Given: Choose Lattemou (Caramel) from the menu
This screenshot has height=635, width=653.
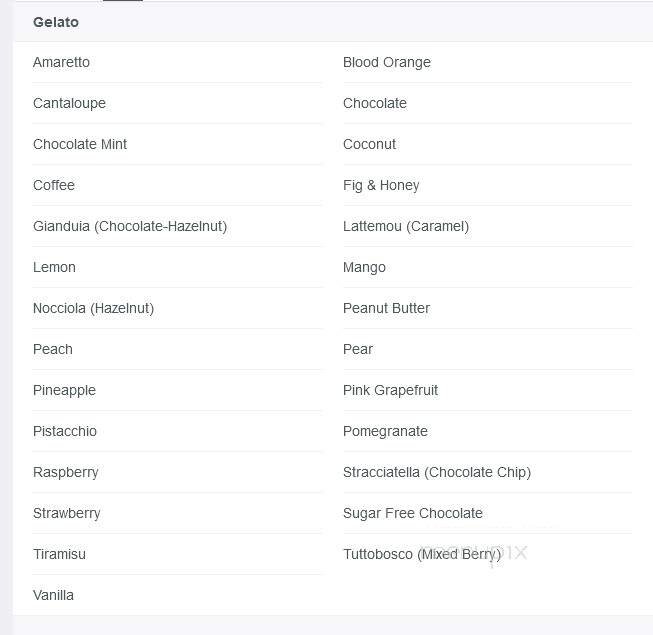Looking at the screenshot, I should pos(406,226).
